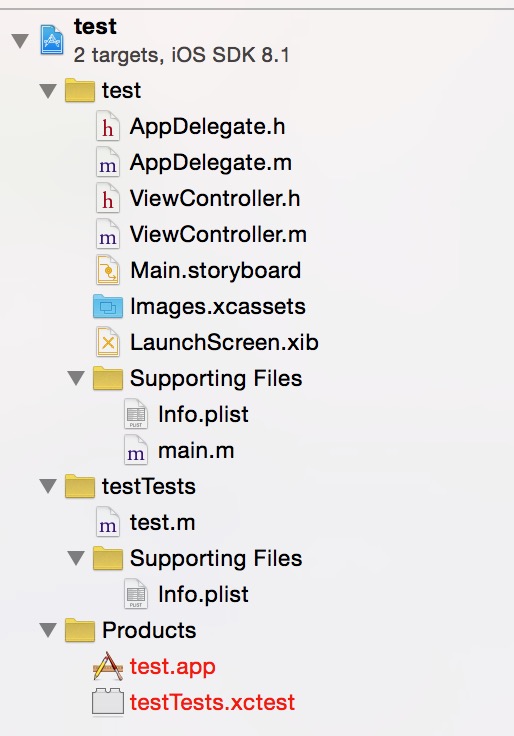Collapse the Products group disclosure triangle

[x=48, y=630]
